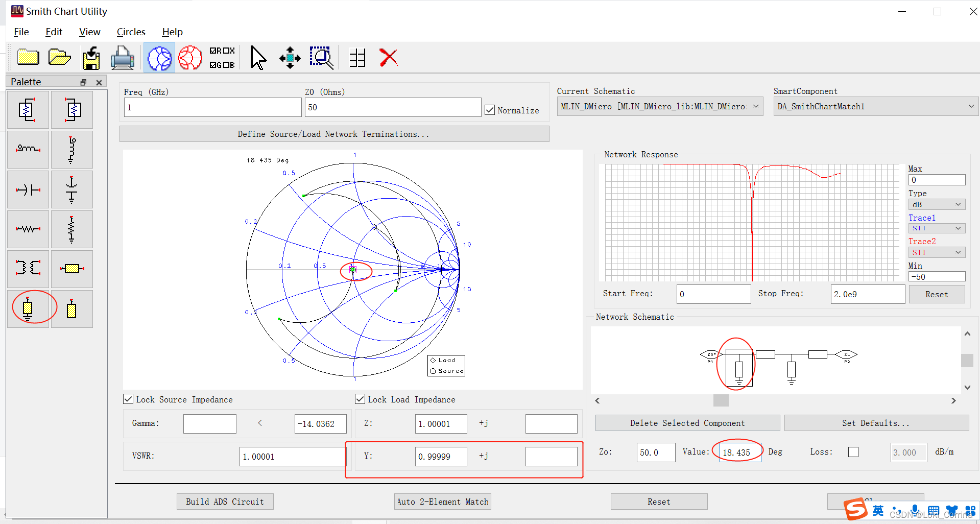Pick the short-circuited stub palette component

point(28,308)
